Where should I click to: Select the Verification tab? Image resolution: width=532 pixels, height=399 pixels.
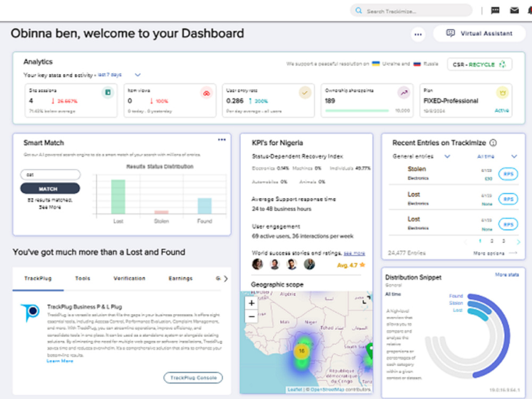point(129,279)
